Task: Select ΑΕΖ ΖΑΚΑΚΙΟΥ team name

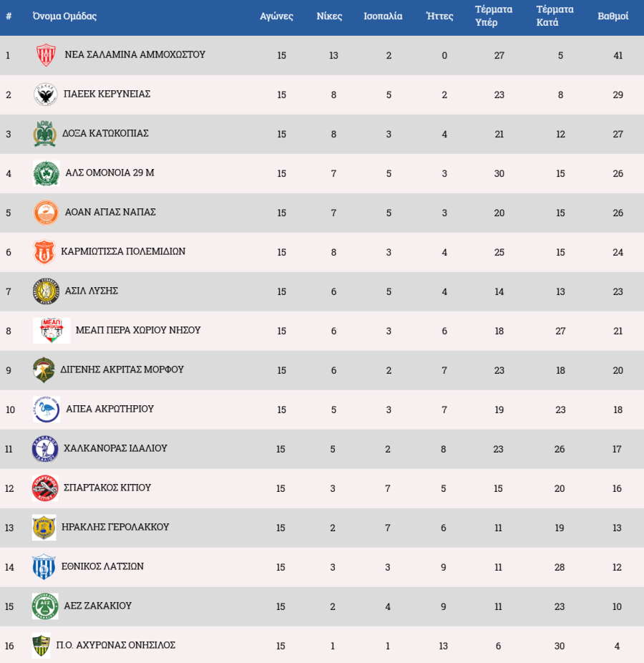Action: click(x=98, y=606)
